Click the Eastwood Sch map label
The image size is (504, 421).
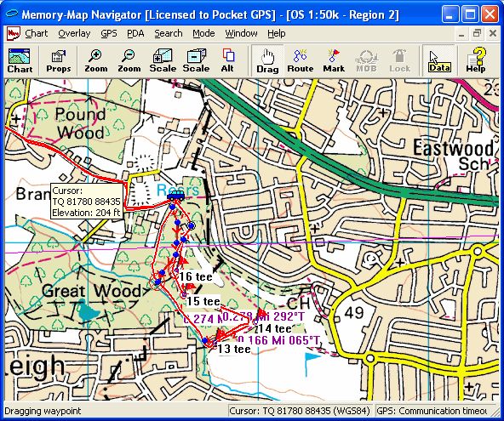tap(453, 156)
